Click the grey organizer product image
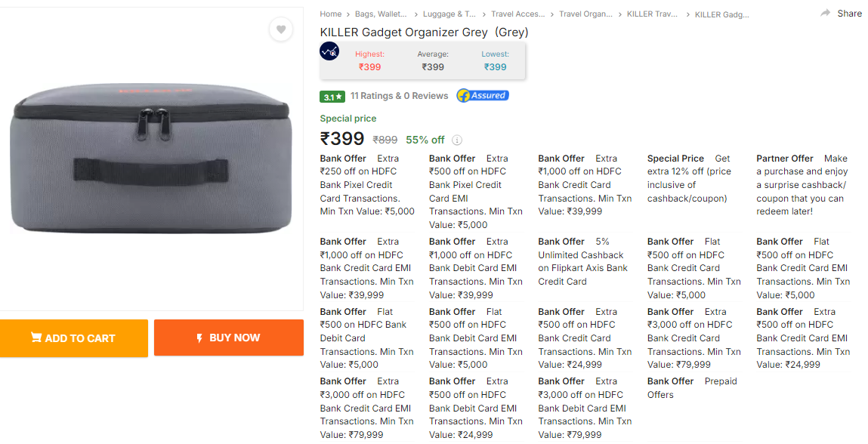The width and height of the screenshot is (868, 444). pos(150,159)
